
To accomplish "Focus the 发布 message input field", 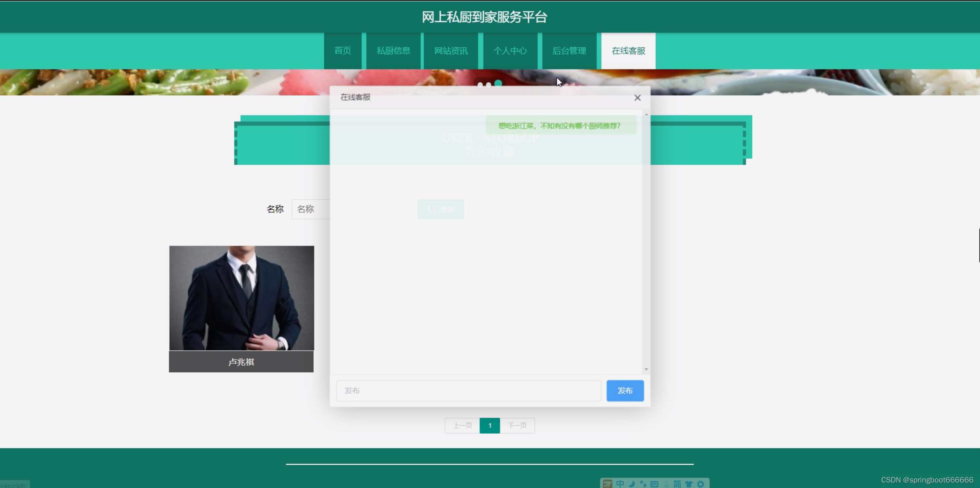I will coord(468,390).
